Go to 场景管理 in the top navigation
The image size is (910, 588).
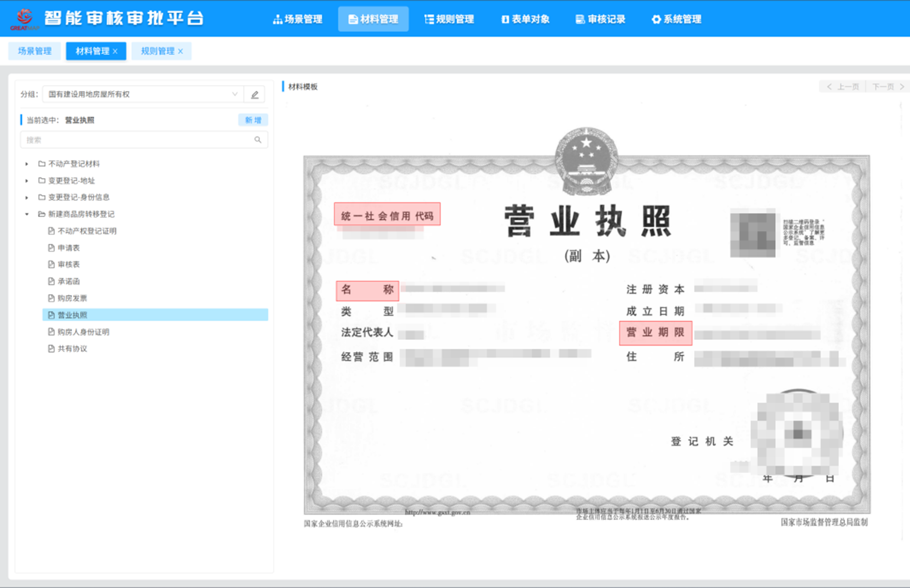(x=298, y=19)
